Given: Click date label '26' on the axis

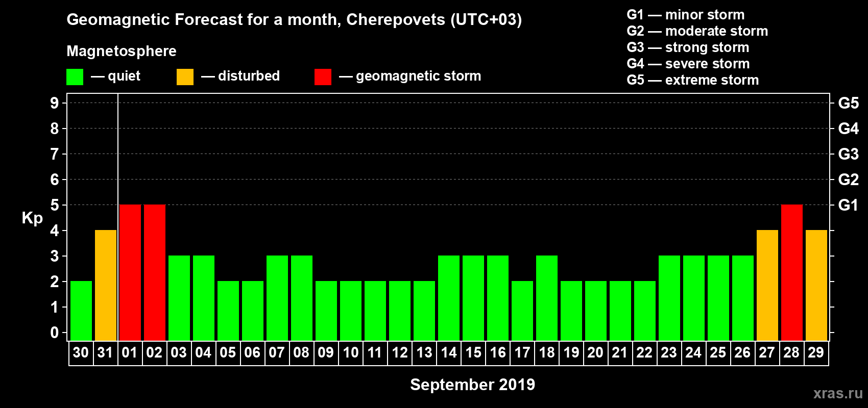Looking at the screenshot, I should pyautogui.click(x=742, y=352).
